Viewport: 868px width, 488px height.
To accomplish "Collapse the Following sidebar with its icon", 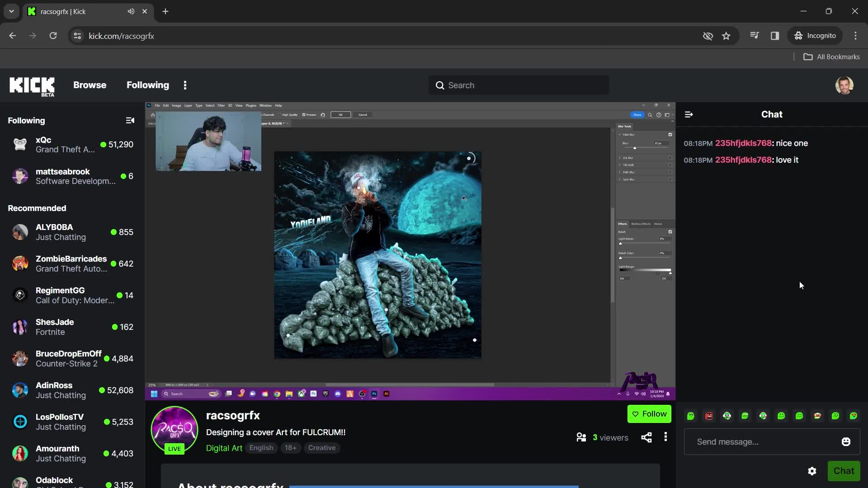I will pyautogui.click(x=130, y=121).
